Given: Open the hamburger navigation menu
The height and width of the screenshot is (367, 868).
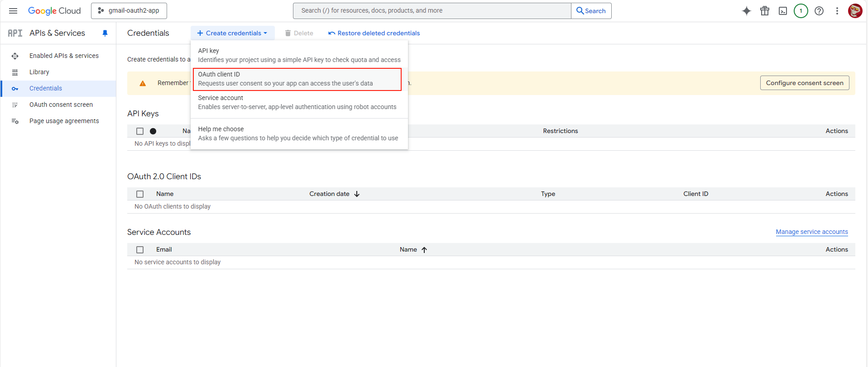Looking at the screenshot, I should coord(13,11).
